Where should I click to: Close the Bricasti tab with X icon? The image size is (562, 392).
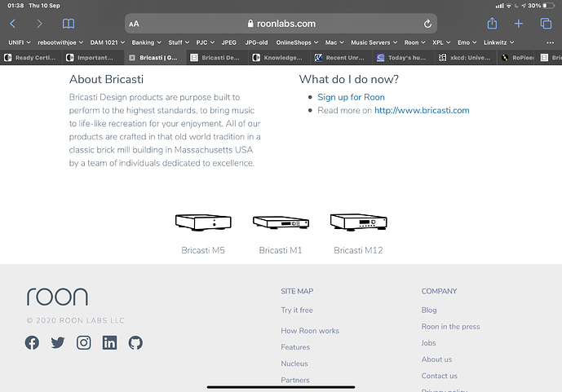132,58
